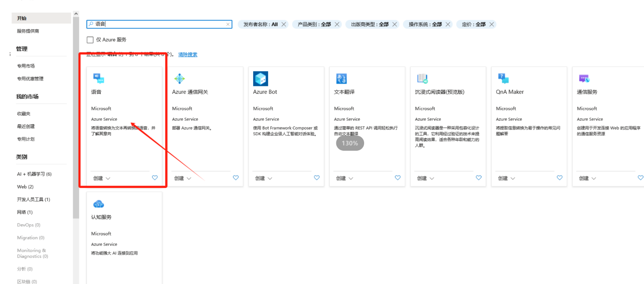This screenshot has width=644, height=284.
Task: Tick the 仅 Azure 服务 checkbox
Action: [x=90, y=40]
